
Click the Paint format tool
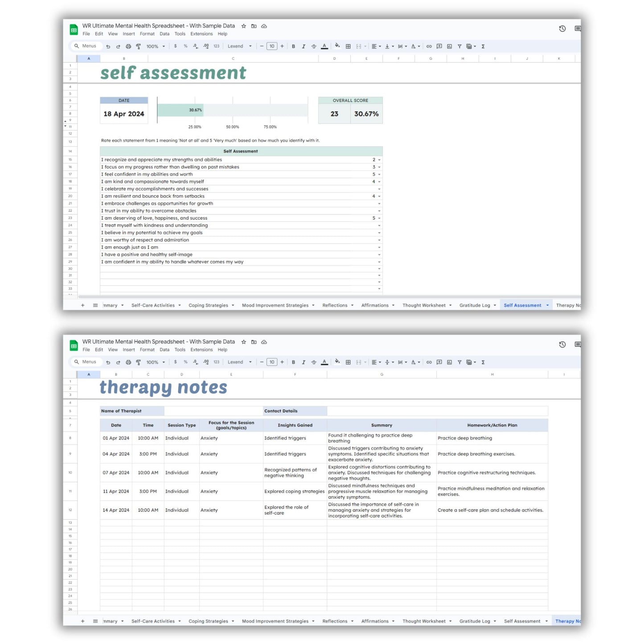tap(138, 46)
